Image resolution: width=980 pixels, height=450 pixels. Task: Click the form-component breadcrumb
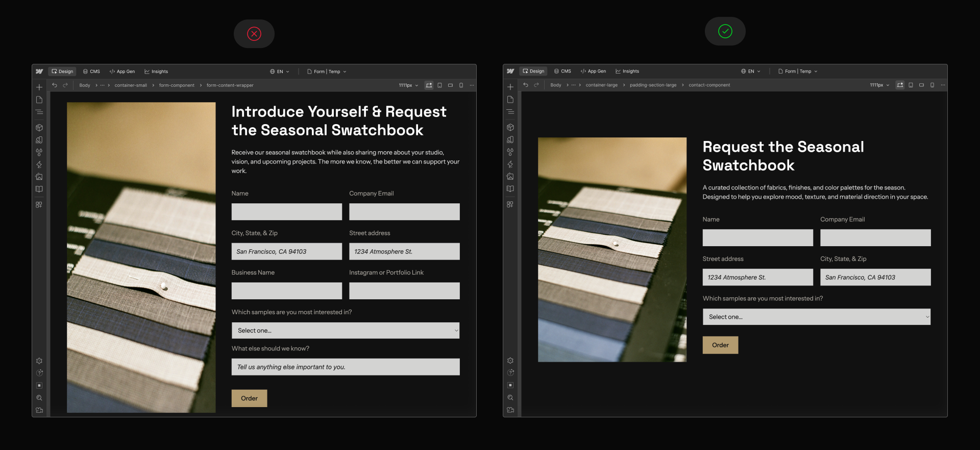pos(177,85)
